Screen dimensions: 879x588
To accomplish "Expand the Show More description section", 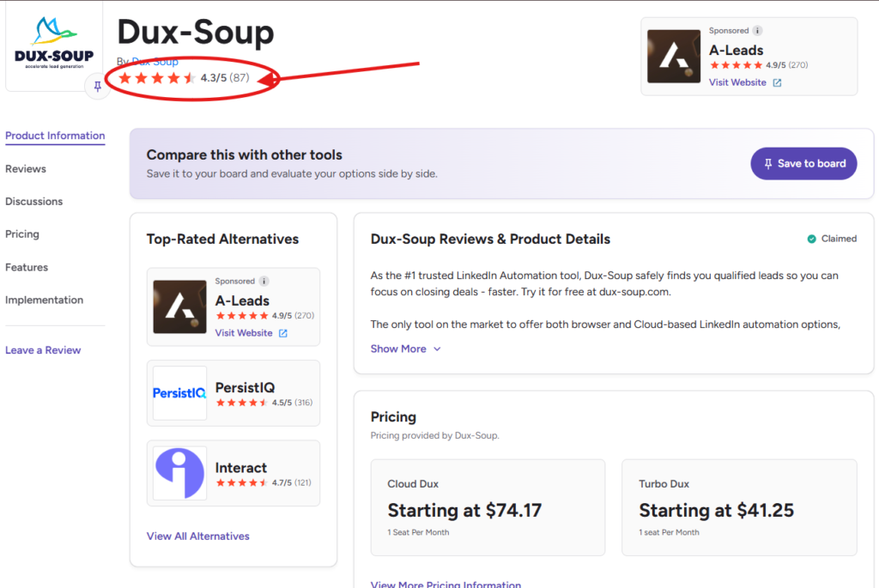I will tap(398, 349).
